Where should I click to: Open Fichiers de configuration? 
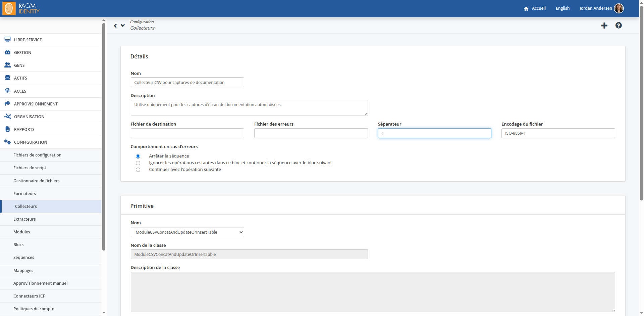pyautogui.click(x=51, y=155)
